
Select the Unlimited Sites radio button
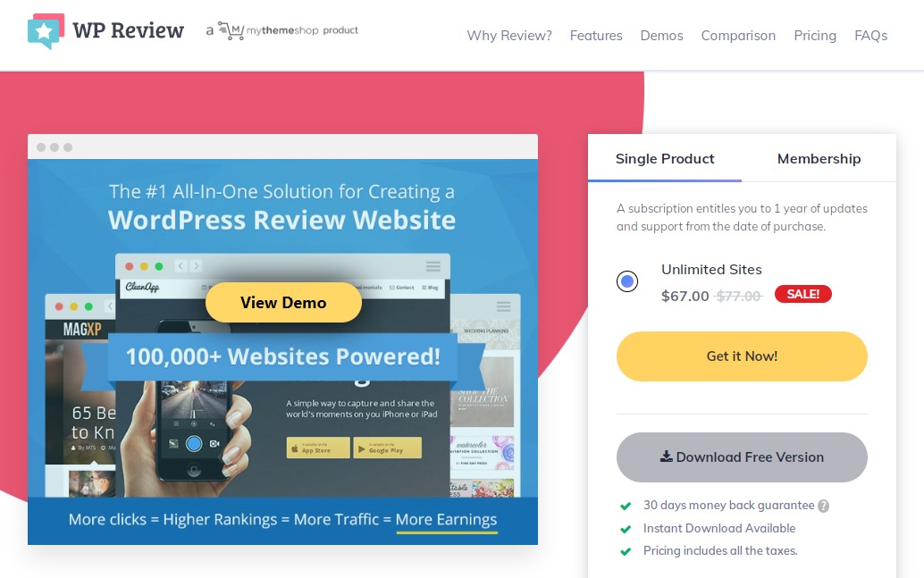[x=627, y=281]
